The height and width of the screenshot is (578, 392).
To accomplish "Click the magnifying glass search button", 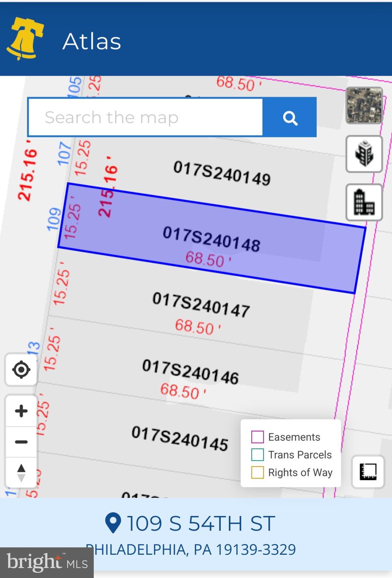I will (290, 117).
